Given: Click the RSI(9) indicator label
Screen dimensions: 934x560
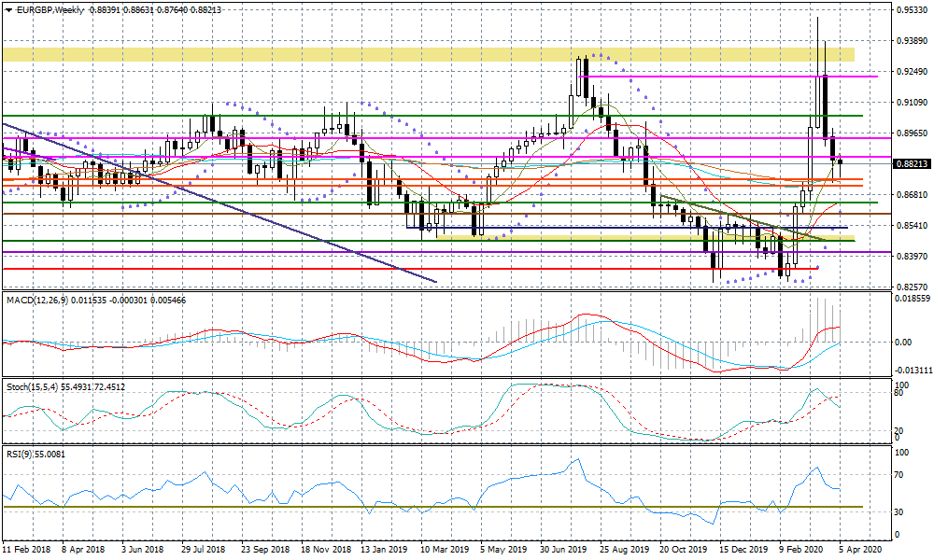Looking at the screenshot, I should tap(21, 455).
